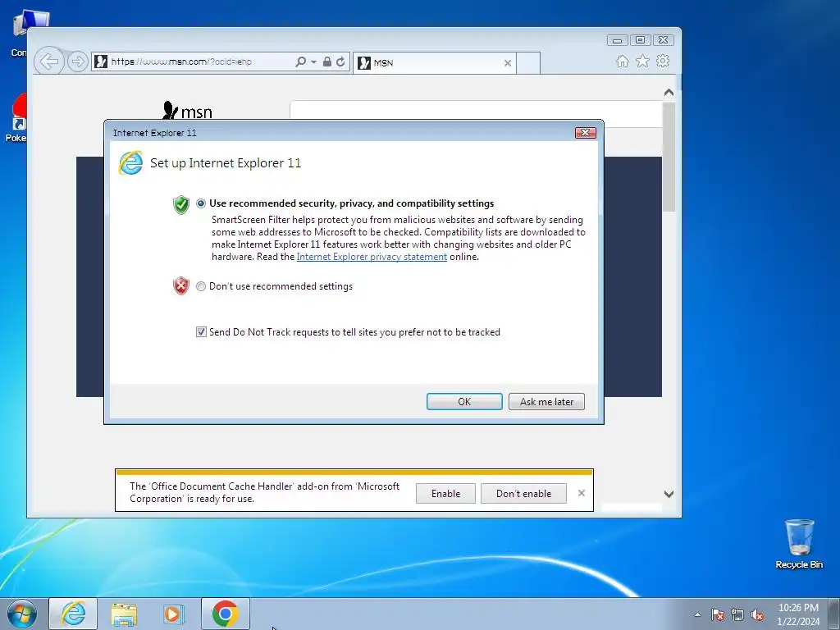Click the page scrollbar up arrow
This screenshot has width=840, height=630.
669,93
